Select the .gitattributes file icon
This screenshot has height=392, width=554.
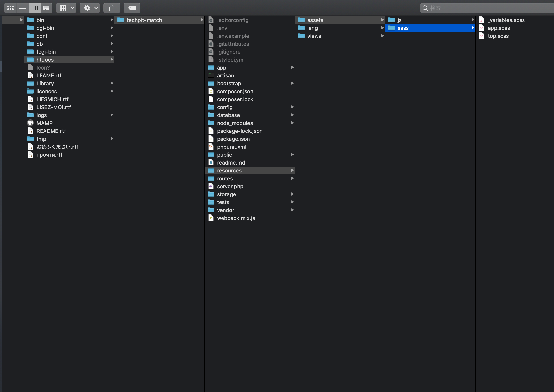[211, 44]
